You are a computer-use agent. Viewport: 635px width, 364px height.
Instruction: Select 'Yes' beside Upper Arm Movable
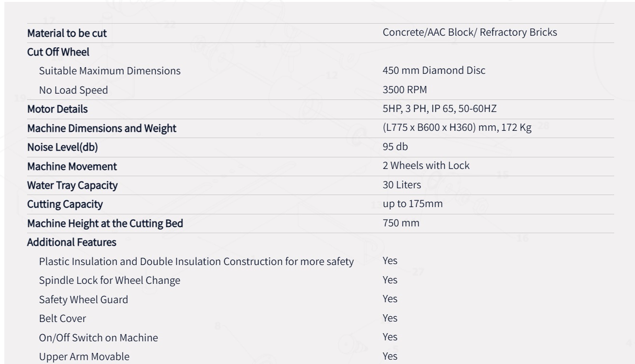pyautogui.click(x=390, y=356)
